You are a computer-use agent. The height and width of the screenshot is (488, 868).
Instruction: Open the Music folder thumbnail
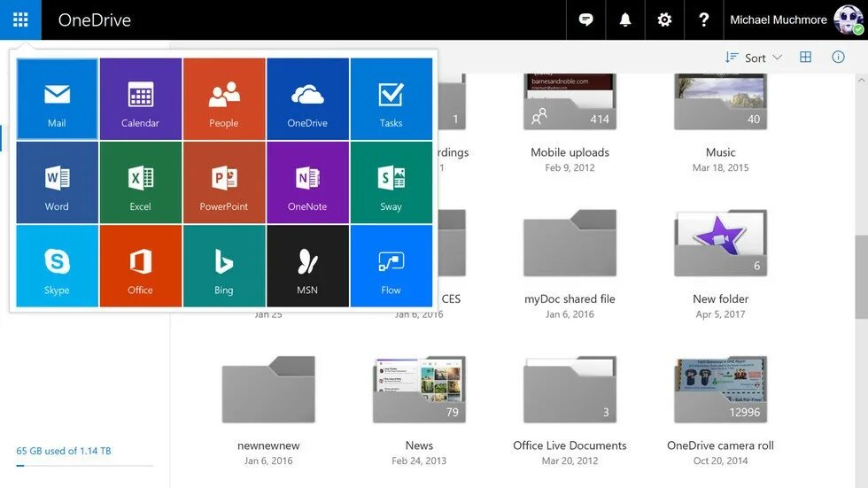click(x=720, y=102)
